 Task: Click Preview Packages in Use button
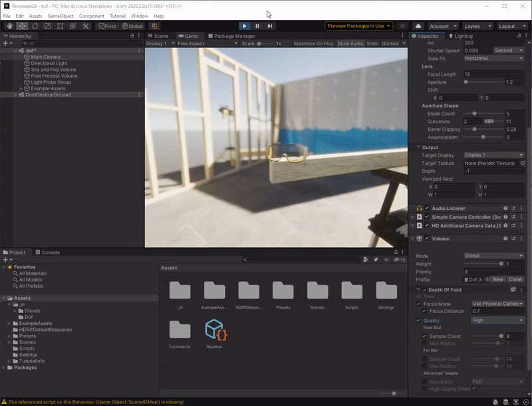(x=358, y=26)
